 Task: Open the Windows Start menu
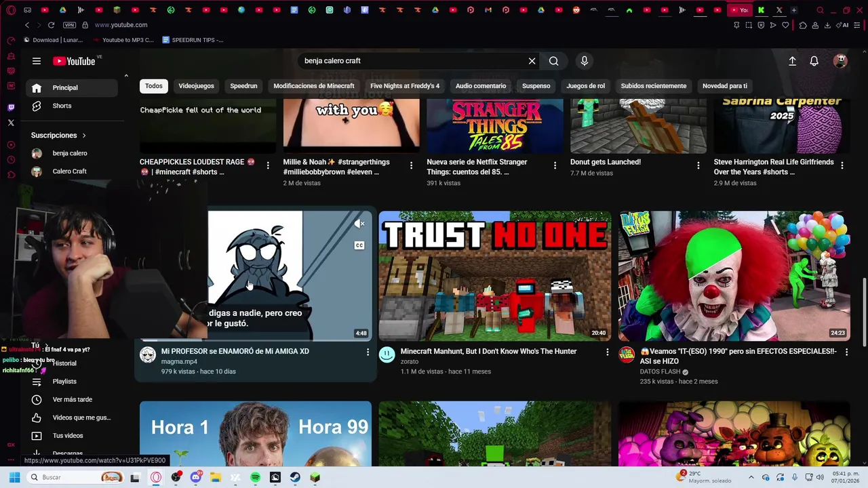click(14, 477)
